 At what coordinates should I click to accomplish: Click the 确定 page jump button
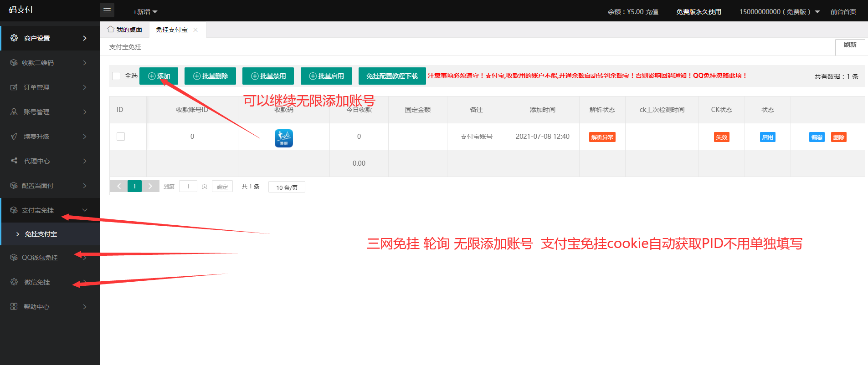[222, 186]
